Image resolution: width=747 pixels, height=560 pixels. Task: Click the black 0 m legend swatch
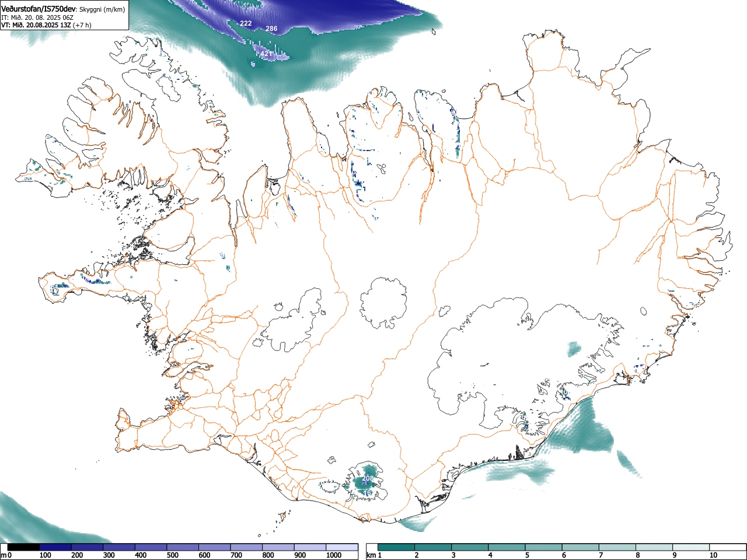24,547
